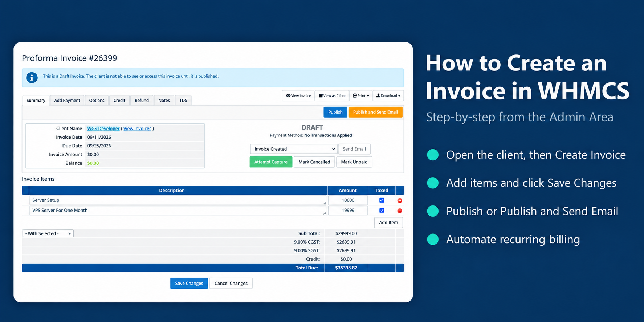Image resolution: width=644 pixels, height=322 pixels.
Task: Expand the Invoice Created email dropdown
Action: [293, 149]
